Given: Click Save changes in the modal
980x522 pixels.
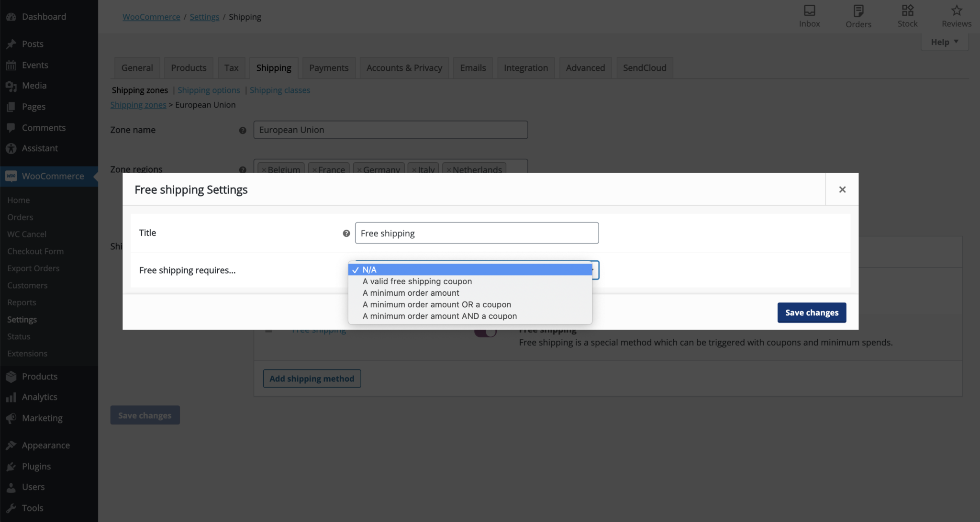Looking at the screenshot, I should pyautogui.click(x=811, y=312).
